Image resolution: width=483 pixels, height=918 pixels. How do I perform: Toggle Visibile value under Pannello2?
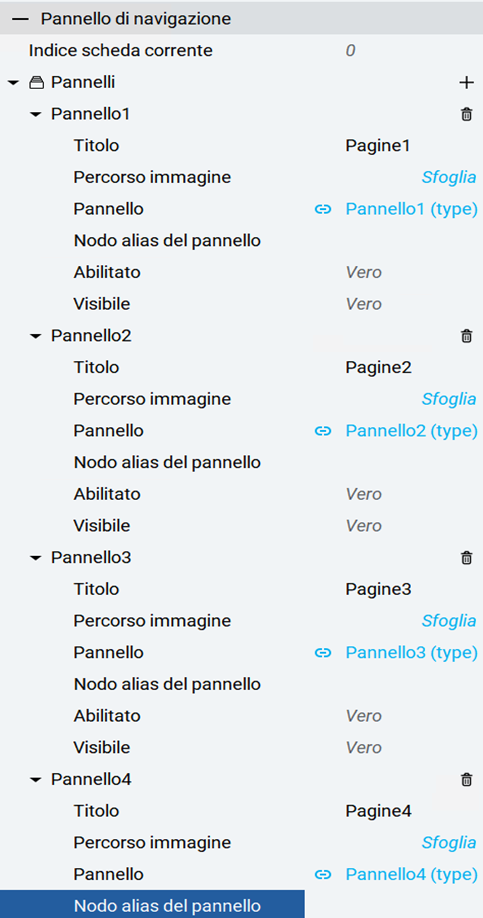[x=364, y=526]
